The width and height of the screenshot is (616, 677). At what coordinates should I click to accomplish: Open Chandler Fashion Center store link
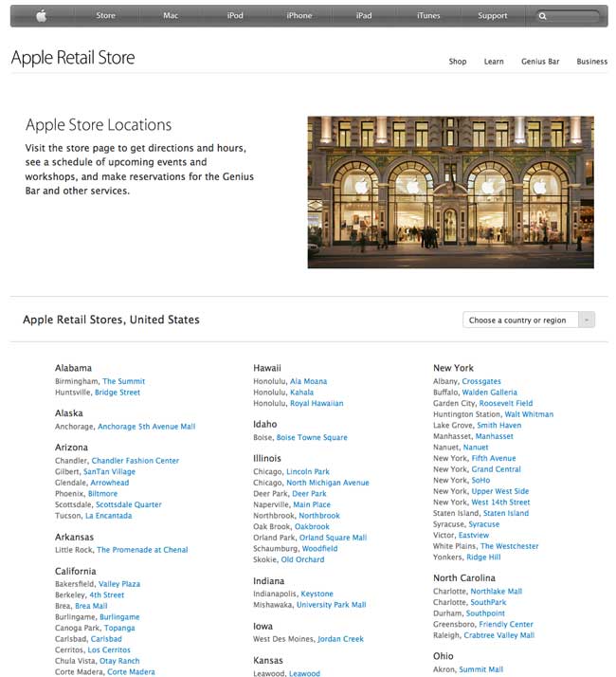point(136,461)
